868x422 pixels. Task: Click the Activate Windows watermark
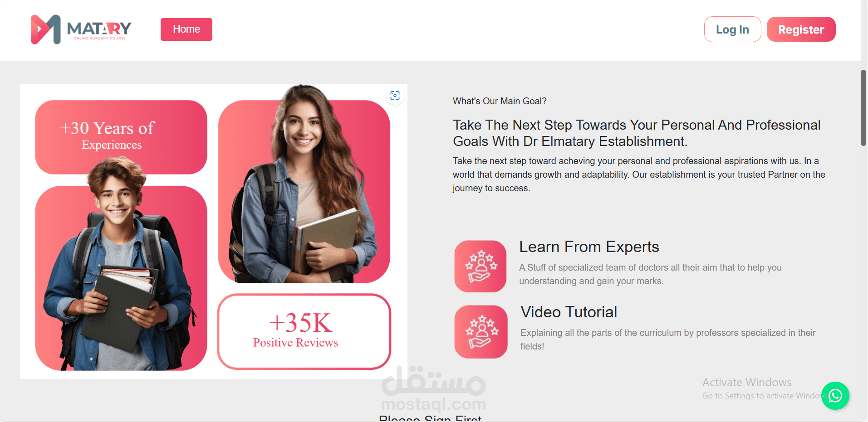pos(762,388)
